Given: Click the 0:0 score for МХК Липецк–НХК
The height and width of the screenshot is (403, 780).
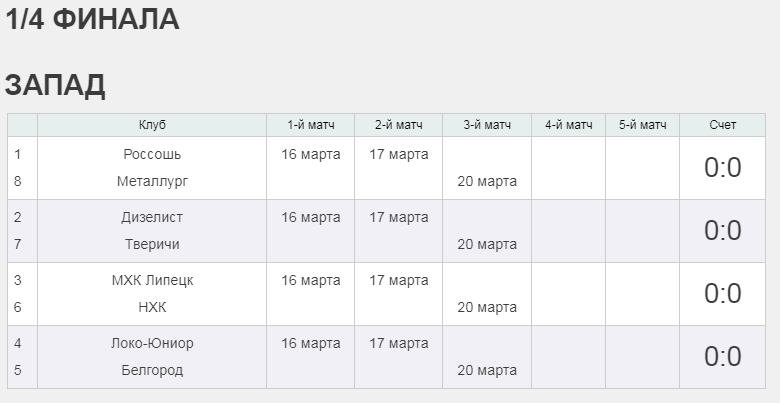Looking at the screenshot, I should tap(723, 294).
